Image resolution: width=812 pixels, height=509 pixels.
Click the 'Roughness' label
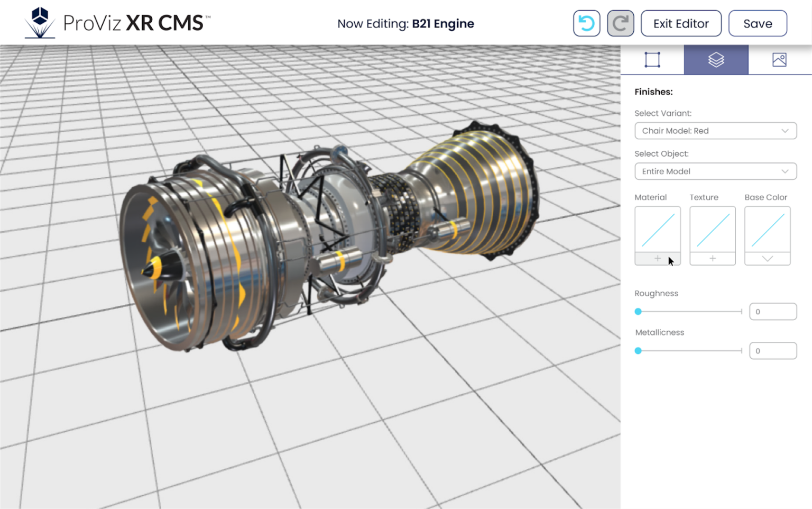(x=656, y=293)
